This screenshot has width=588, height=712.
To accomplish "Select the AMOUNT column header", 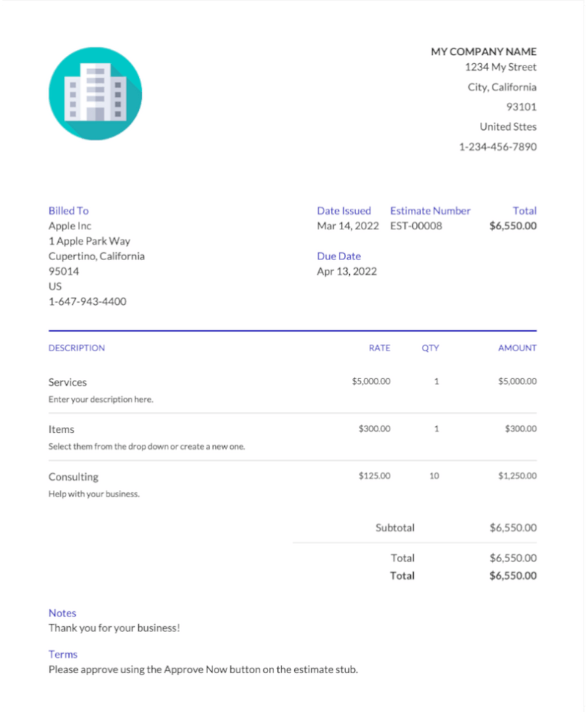I will (517, 348).
